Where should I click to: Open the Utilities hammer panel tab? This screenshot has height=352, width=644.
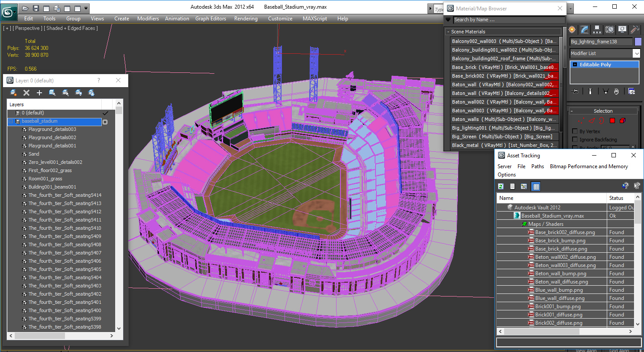click(635, 29)
